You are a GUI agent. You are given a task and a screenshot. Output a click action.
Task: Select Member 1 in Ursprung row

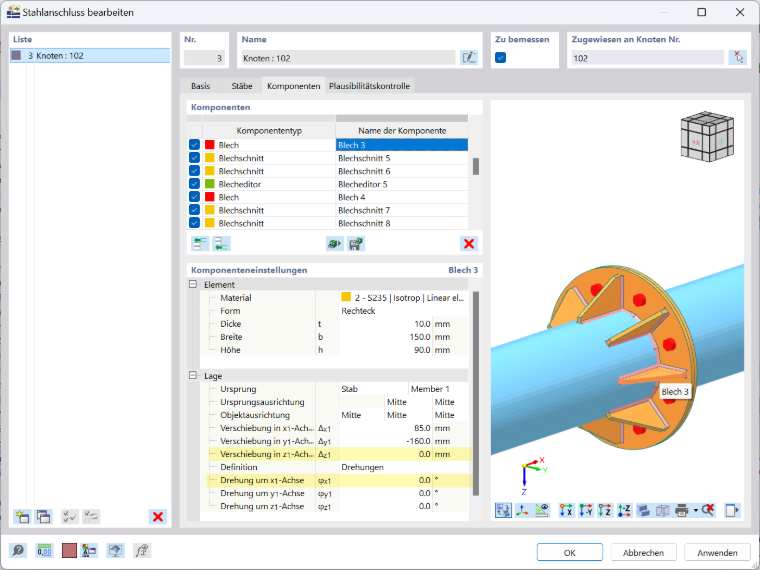point(438,389)
